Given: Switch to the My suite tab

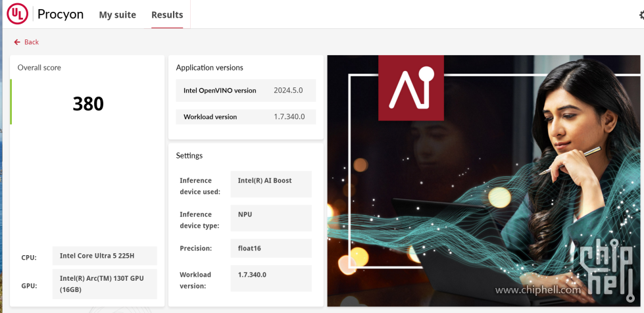Looking at the screenshot, I should click(x=118, y=14).
